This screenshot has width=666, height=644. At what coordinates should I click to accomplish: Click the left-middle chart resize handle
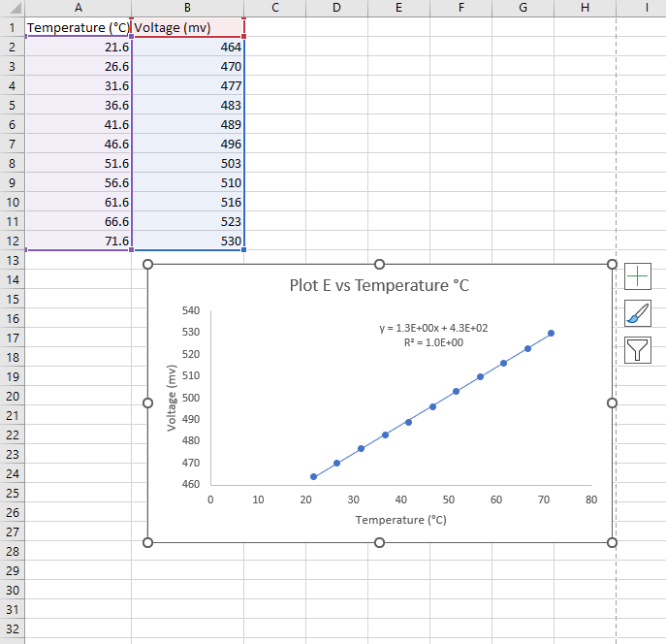click(x=147, y=402)
